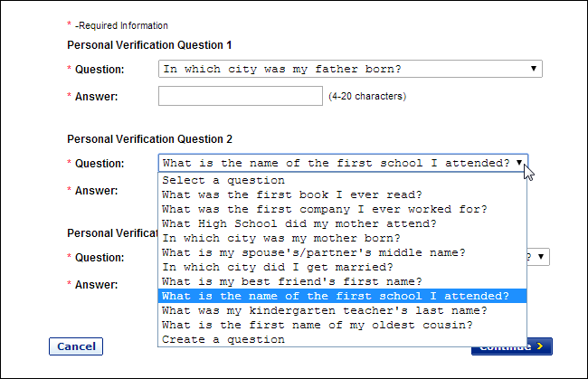Collapse the Question 2 dropdown arrow
This screenshot has width=588, height=379.
click(519, 163)
